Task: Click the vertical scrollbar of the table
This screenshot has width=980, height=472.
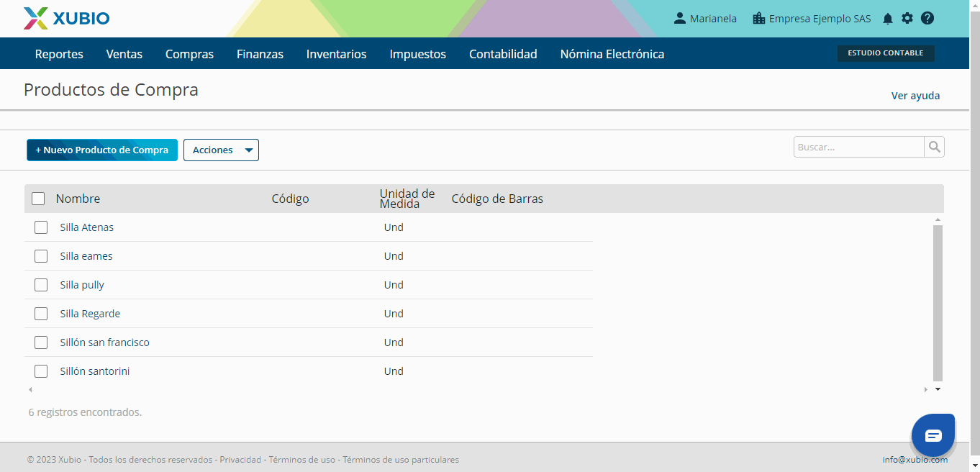Action: pyautogui.click(x=938, y=303)
